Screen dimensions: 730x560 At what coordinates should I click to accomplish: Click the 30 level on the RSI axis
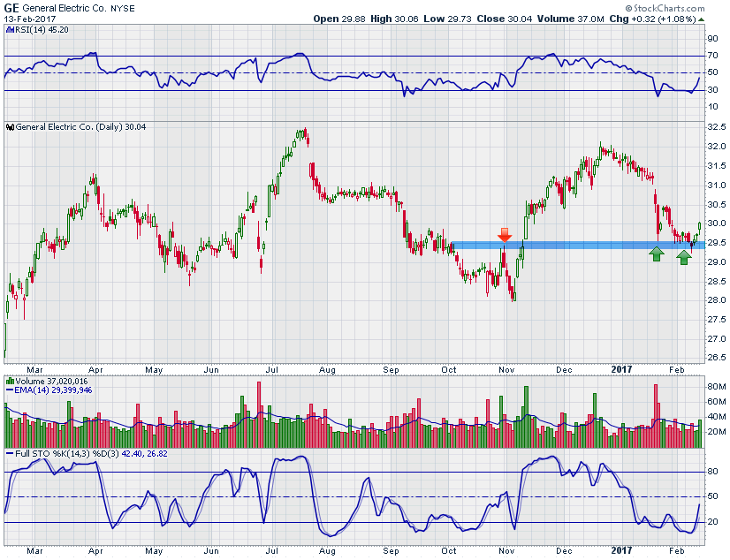point(713,90)
